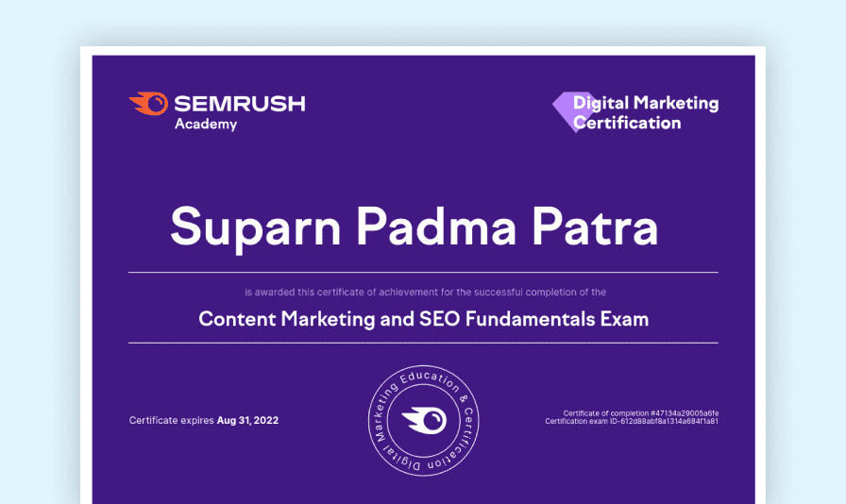Click the word Certification in top-right badge
Screen dimensions: 846x504
(627, 123)
